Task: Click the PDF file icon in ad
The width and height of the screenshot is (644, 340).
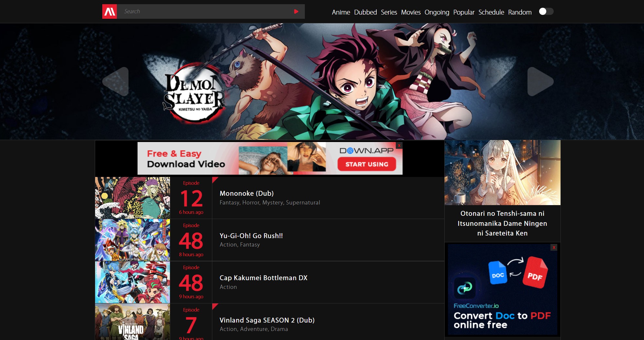Action: [x=535, y=272]
